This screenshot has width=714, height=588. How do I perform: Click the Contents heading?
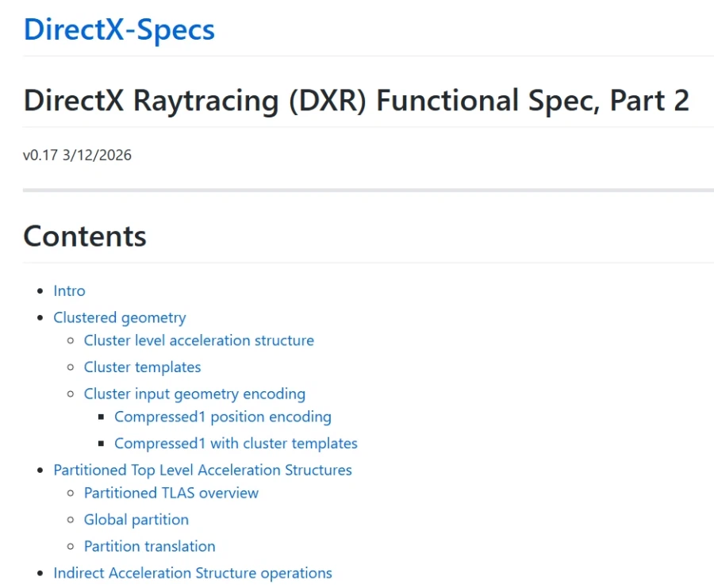85,236
